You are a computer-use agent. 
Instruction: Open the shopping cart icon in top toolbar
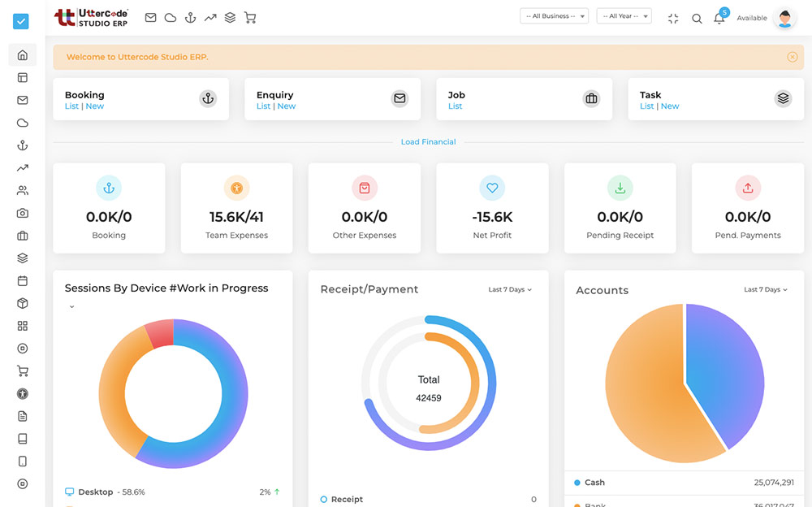(250, 17)
